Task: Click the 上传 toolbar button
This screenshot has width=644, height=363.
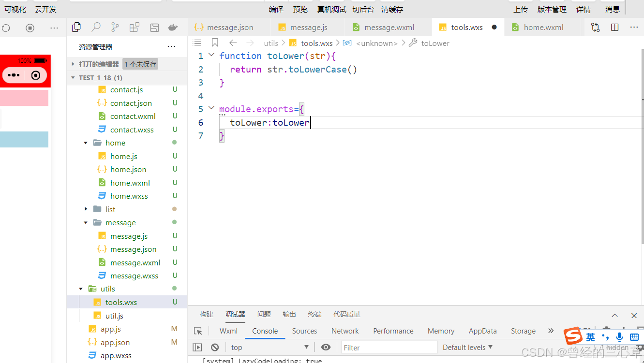Action: click(521, 9)
